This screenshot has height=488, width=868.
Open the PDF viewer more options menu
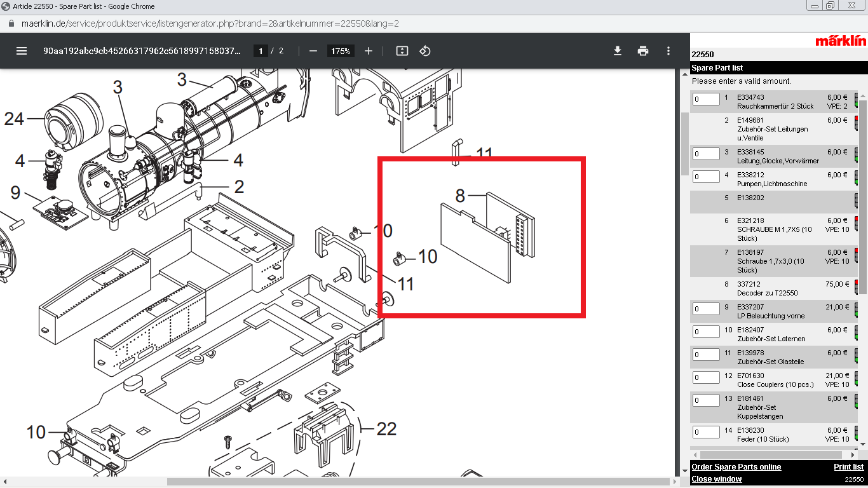pyautogui.click(x=668, y=51)
